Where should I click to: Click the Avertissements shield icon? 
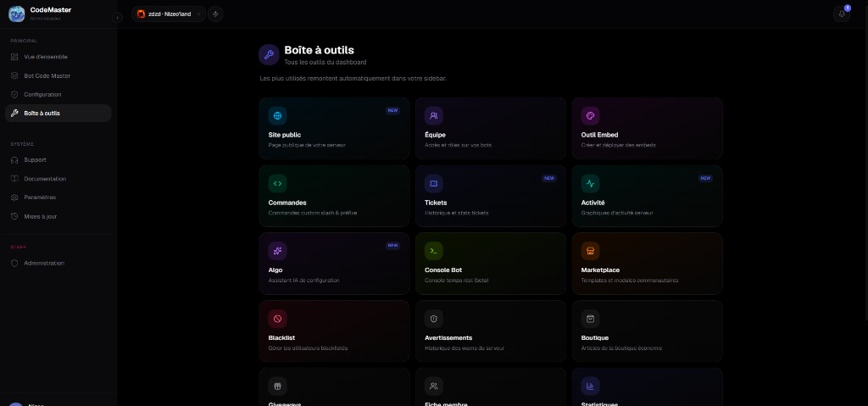click(x=433, y=319)
